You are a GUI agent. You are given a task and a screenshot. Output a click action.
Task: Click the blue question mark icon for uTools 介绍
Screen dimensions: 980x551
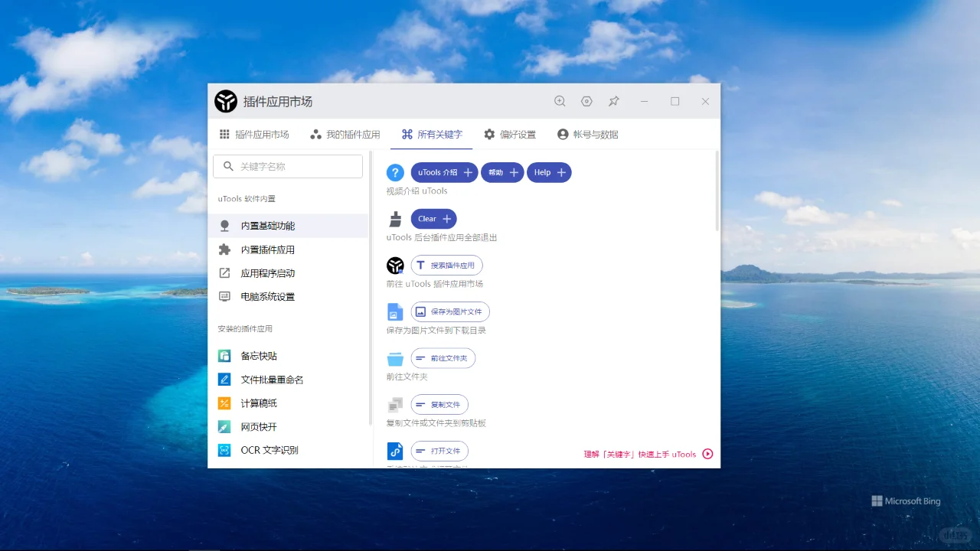(x=395, y=172)
